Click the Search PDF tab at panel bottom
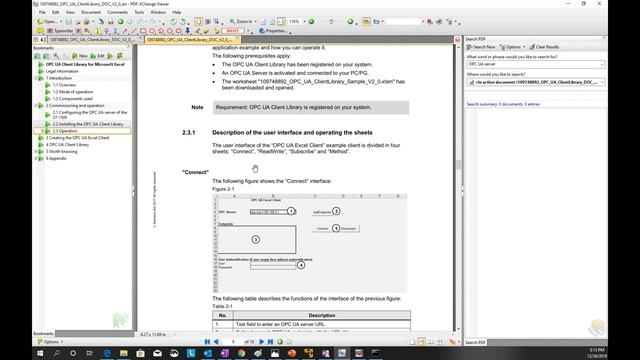This screenshot has height=360, width=640. pyautogui.click(x=475, y=342)
